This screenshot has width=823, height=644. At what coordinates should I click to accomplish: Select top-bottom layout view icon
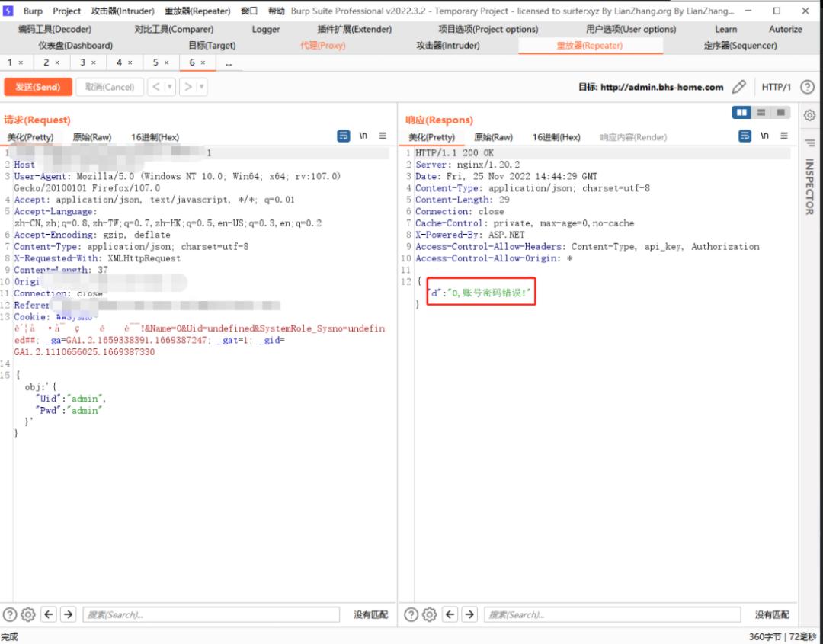click(x=761, y=112)
